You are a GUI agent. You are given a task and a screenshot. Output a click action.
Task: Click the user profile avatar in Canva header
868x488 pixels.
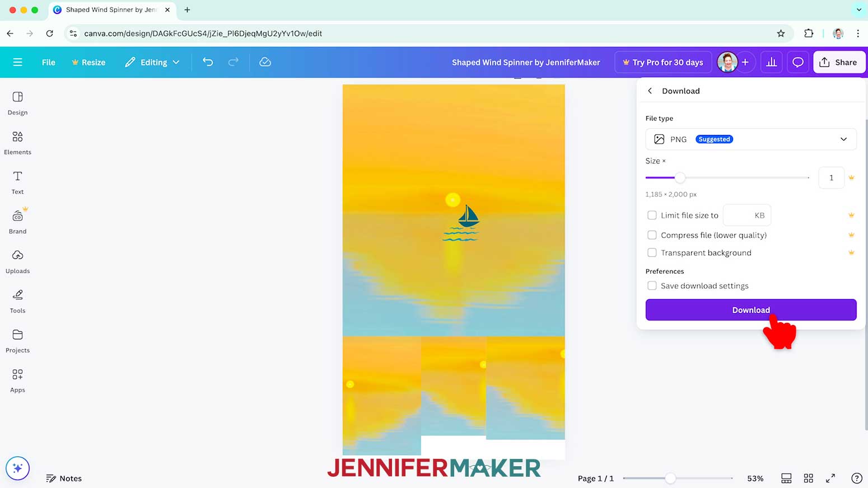click(727, 62)
